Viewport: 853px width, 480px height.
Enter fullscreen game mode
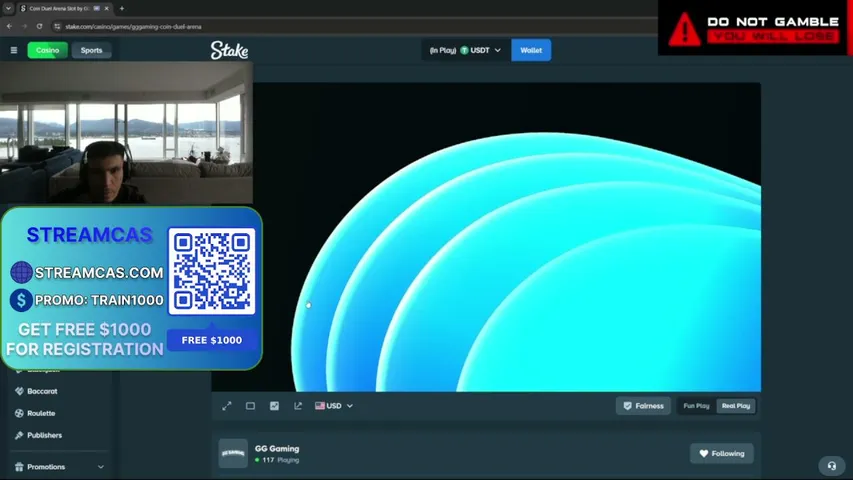(x=227, y=406)
